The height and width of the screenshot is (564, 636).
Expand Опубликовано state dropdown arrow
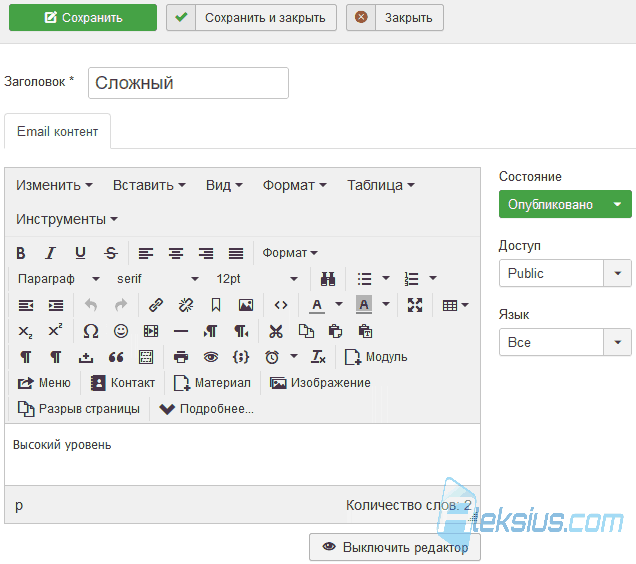click(617, 205)
